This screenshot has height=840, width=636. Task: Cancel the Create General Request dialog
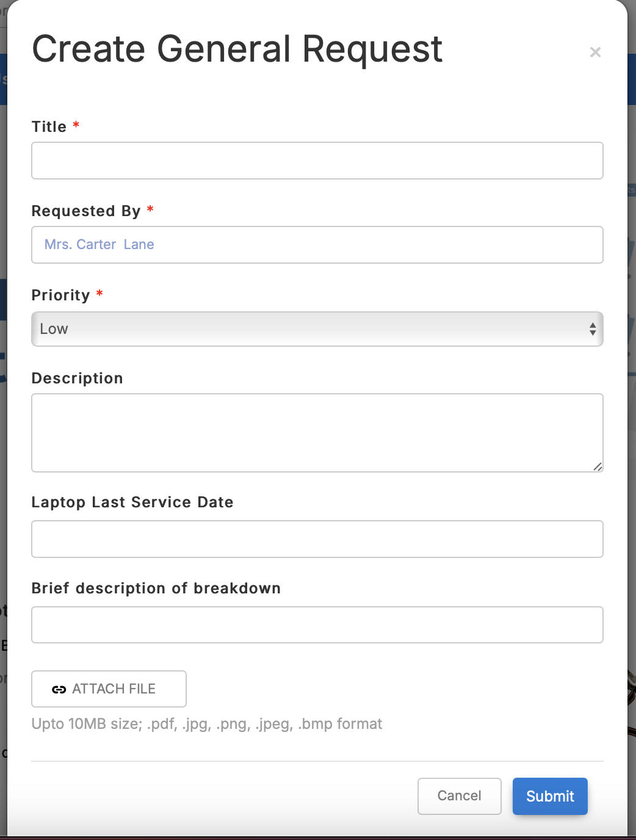coord(459,796)
